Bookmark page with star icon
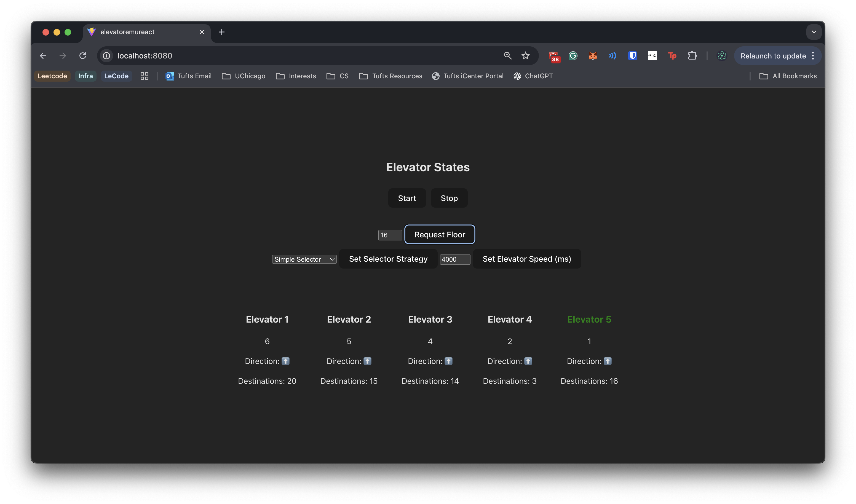The image size is (856, 504). point(525,56)
